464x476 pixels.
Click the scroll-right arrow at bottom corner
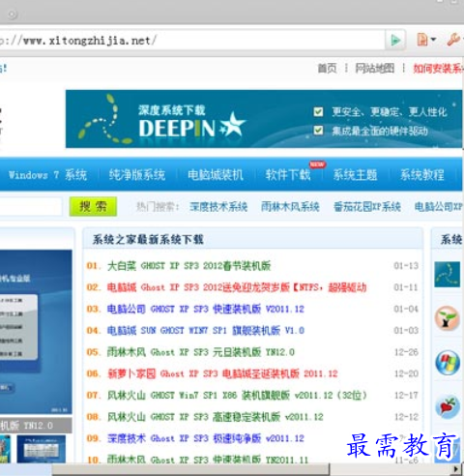(456, 469)
